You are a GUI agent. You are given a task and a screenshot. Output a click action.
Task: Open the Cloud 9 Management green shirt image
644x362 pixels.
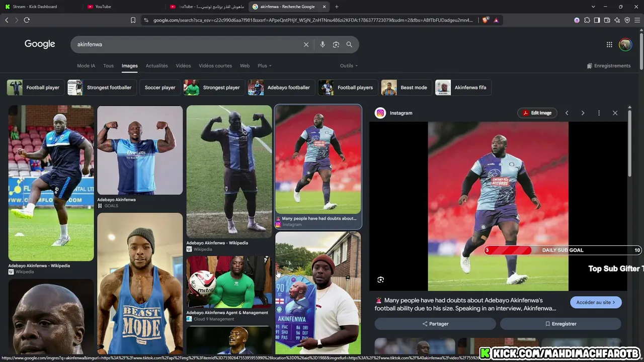[x=229, y=282]
